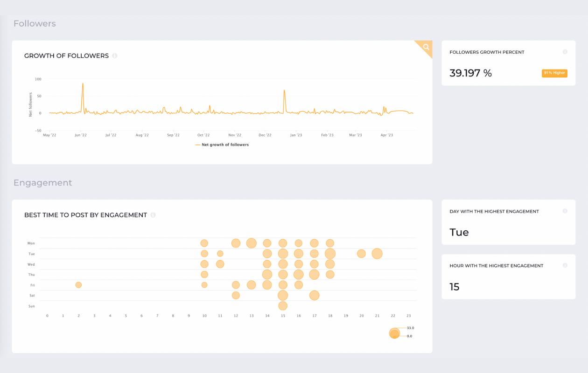Viewport: 588px width, 373px height.
Task: Click the Jan '23 x-axis label
Action: [296, 135]
